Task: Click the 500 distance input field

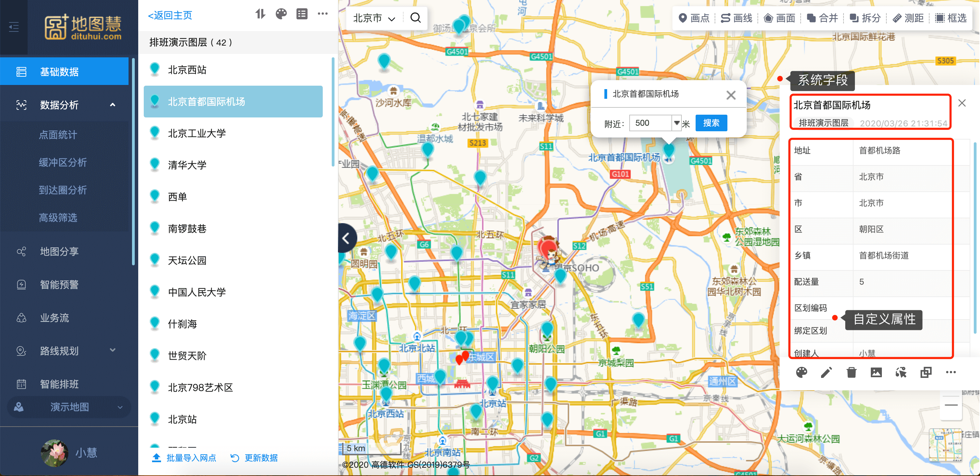Action: pyautogui.click(x=651, y=123)
